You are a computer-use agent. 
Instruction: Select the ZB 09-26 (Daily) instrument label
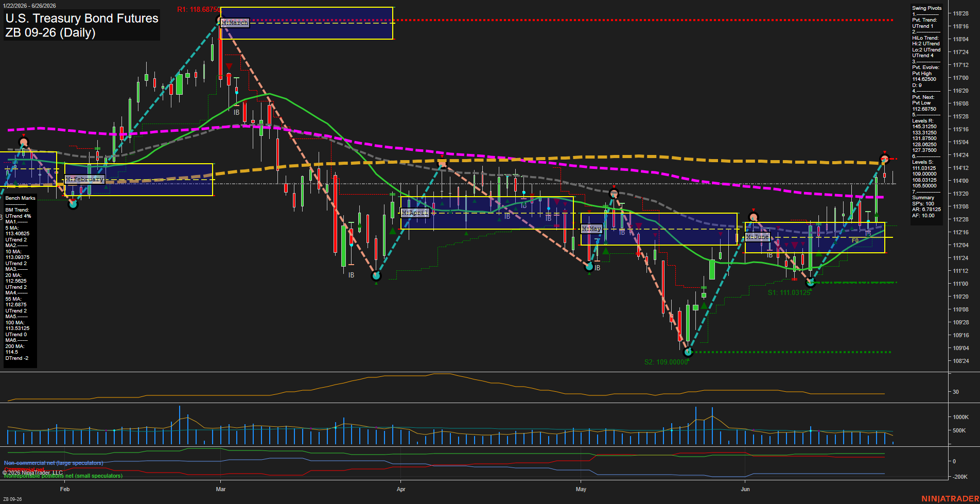coord(50,32)
